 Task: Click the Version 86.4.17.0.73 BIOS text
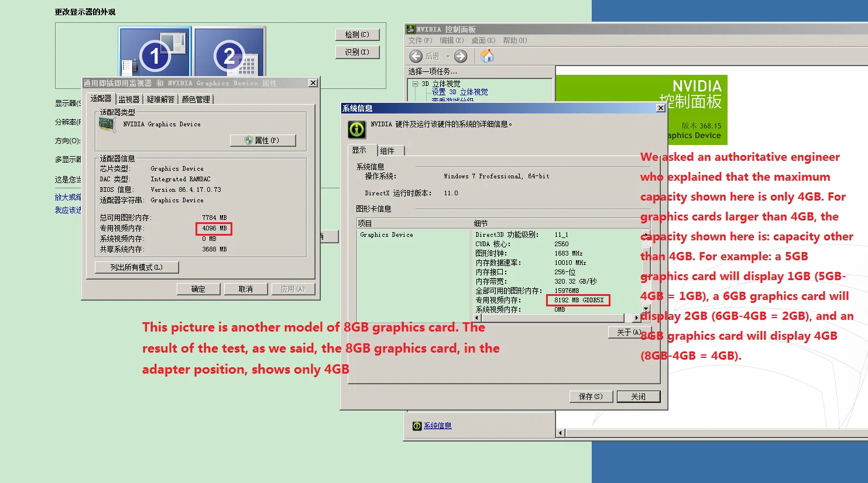pyautogui.click(x=186, y=189)
